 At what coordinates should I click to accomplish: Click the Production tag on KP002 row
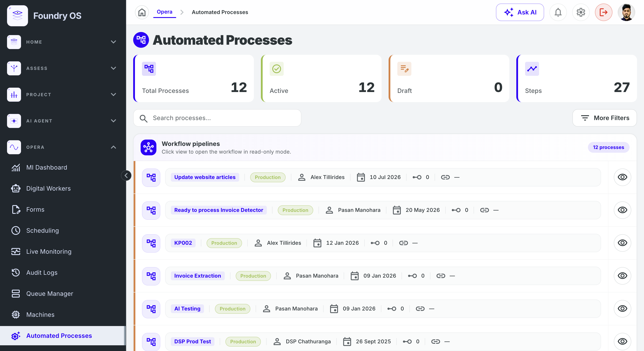tap(224, 243)
